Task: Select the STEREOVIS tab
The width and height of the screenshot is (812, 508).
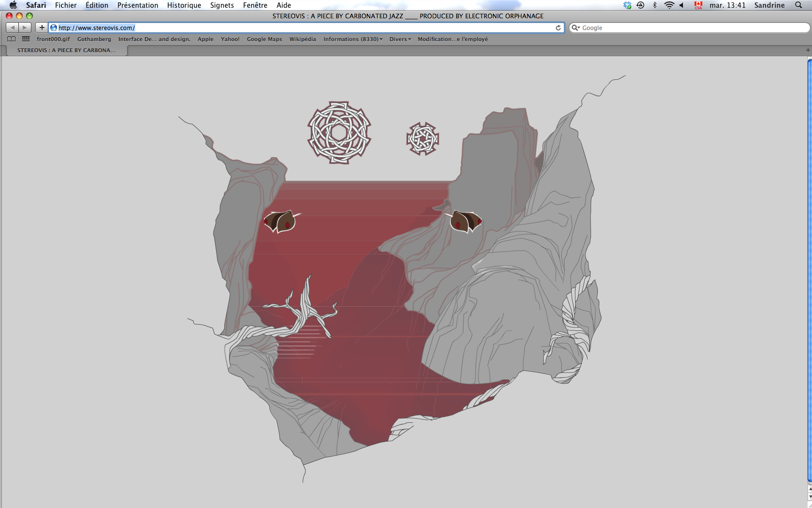Action: tap(67, 50)
